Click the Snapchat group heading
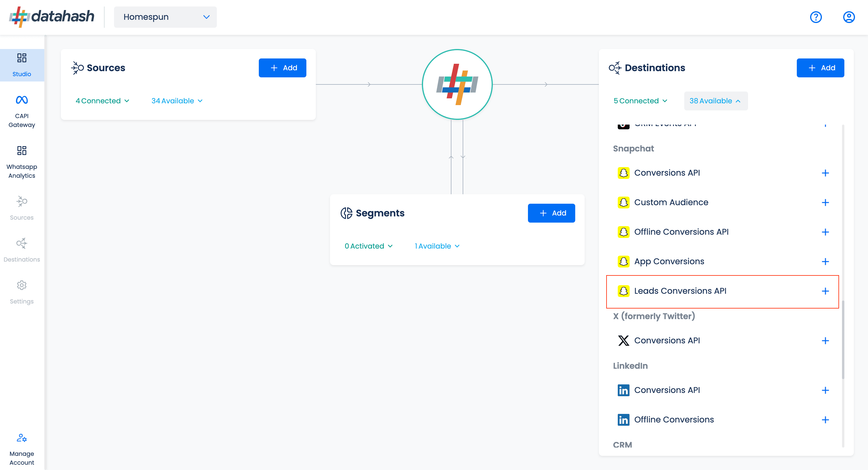 click(633, 148)
